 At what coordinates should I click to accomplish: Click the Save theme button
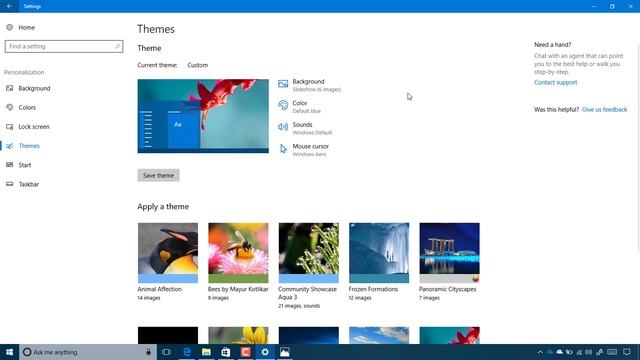(x=158, y=175)
